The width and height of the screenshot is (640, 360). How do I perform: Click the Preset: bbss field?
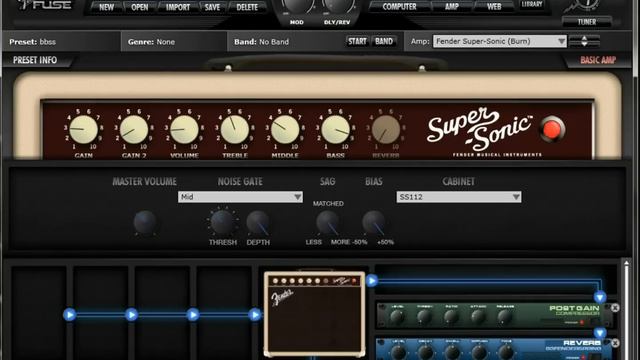61,42
